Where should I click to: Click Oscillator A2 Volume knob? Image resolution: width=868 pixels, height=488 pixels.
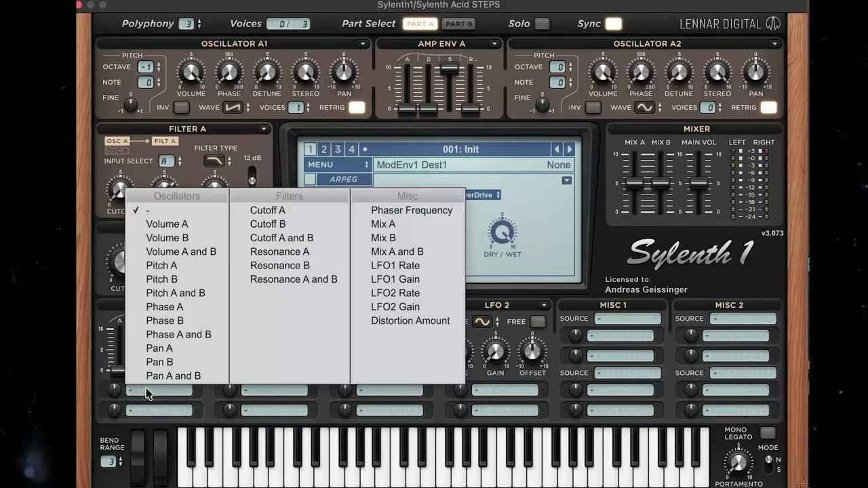pyautogui.click(x=603, y=72)
